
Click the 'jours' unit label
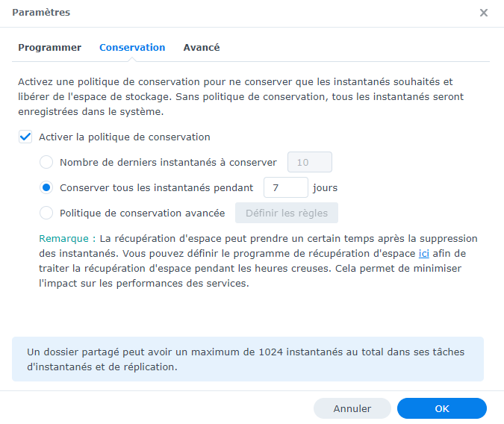click(x=326, y=187)
